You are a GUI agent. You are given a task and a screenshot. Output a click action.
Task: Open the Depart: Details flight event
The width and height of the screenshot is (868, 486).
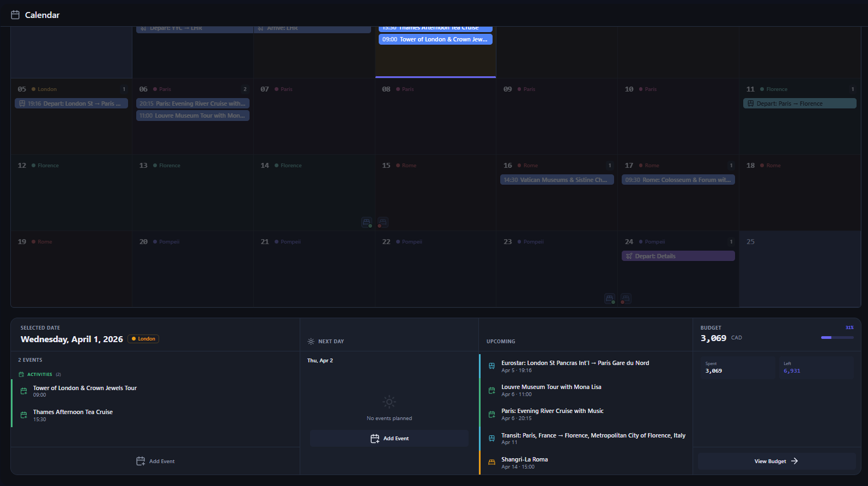tap(678, 256)
